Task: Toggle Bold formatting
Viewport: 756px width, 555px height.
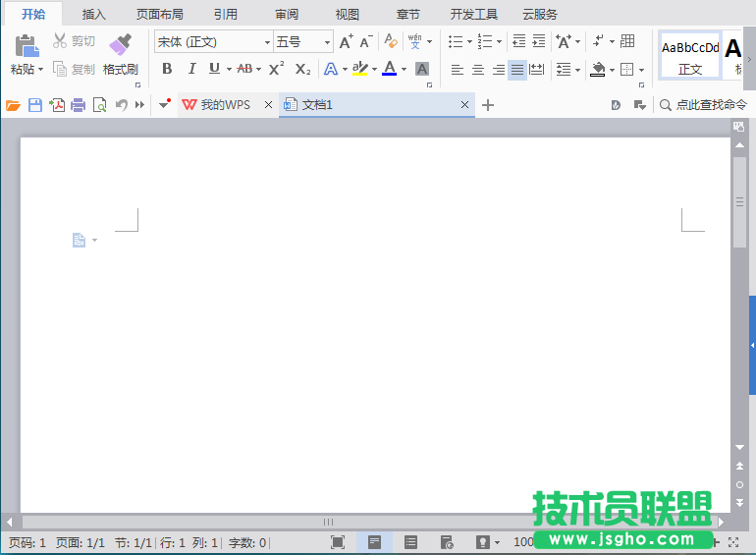Action: 167,69
